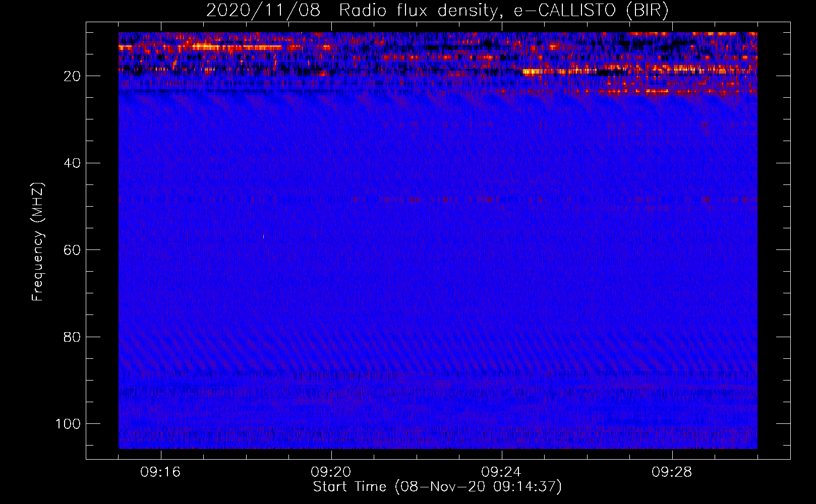
Task: Click the 40 frequency tick label
Action: click(73, 163)
